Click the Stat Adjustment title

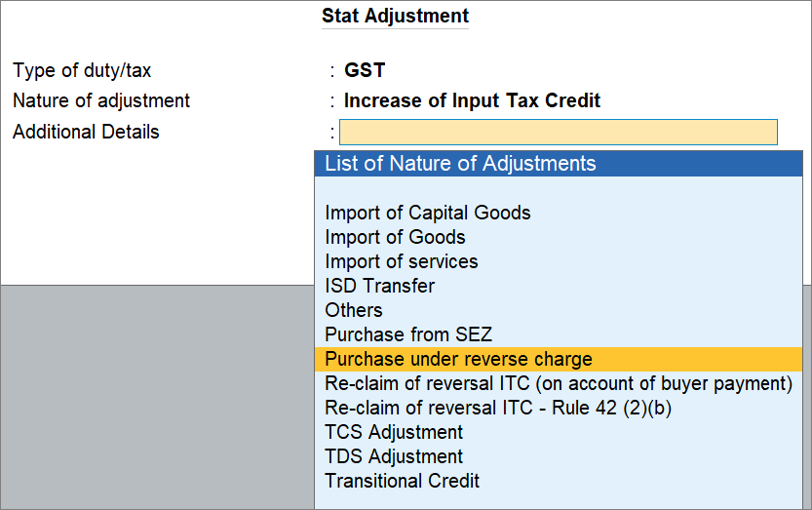pos(395,17)
